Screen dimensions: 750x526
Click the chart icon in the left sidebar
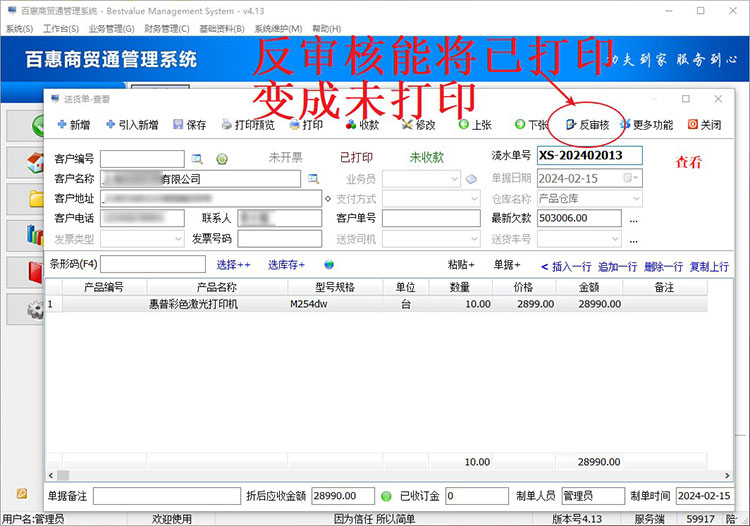coord(35,235)
